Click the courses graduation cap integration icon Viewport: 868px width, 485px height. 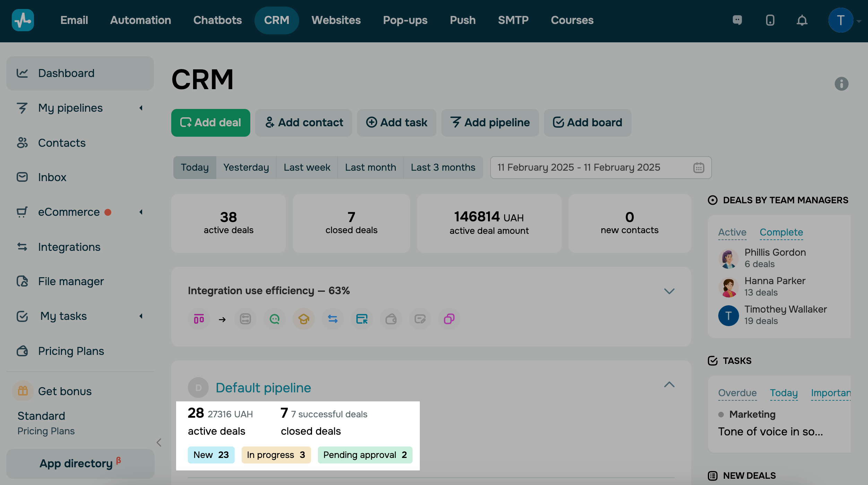point(304,319)
